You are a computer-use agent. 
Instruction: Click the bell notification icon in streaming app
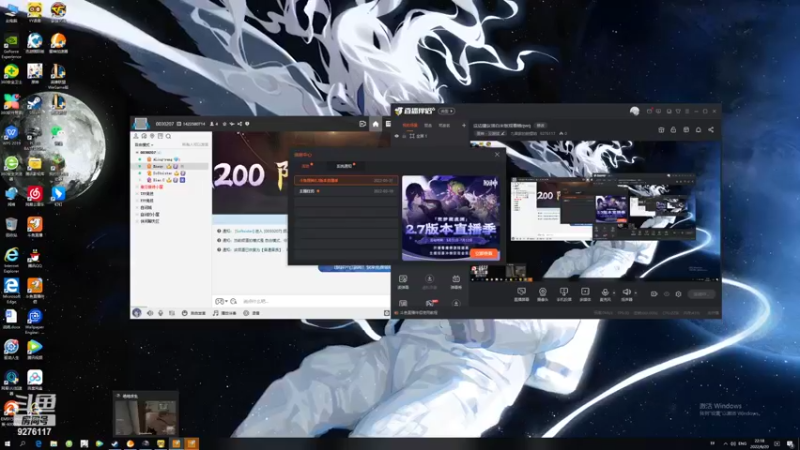[x=698, y=130]
